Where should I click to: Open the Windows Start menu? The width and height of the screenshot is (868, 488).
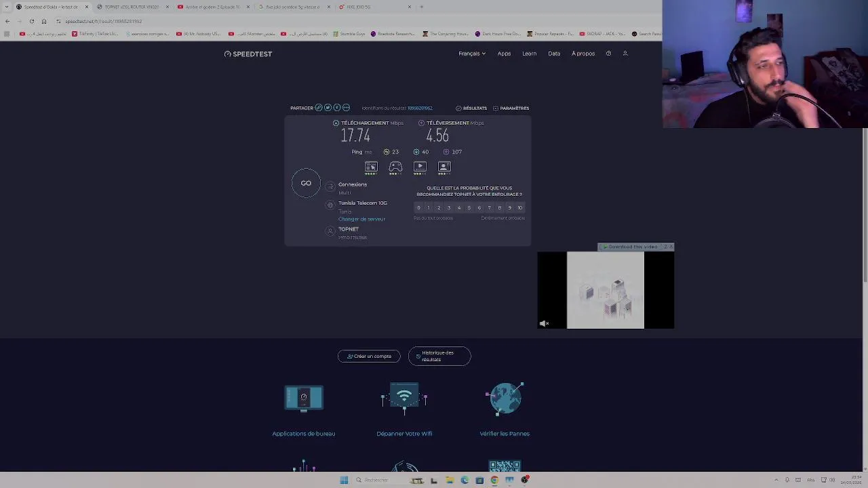[344, 481]
